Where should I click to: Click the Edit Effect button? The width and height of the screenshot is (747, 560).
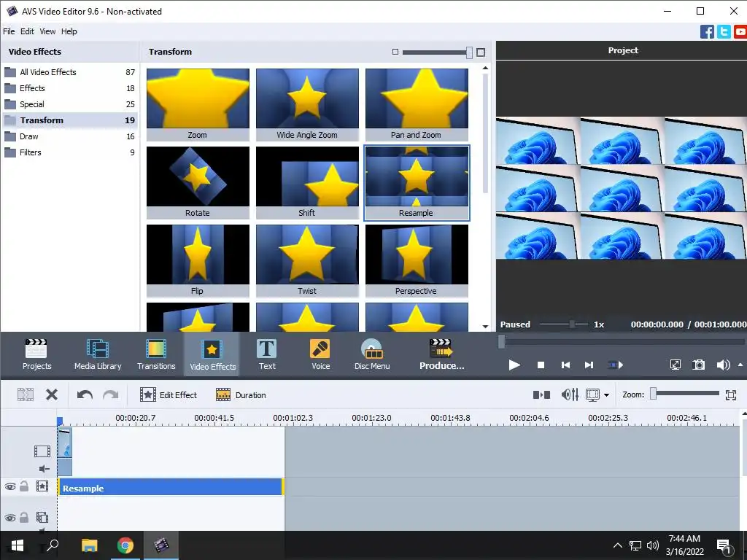click(x=169, y=394)
